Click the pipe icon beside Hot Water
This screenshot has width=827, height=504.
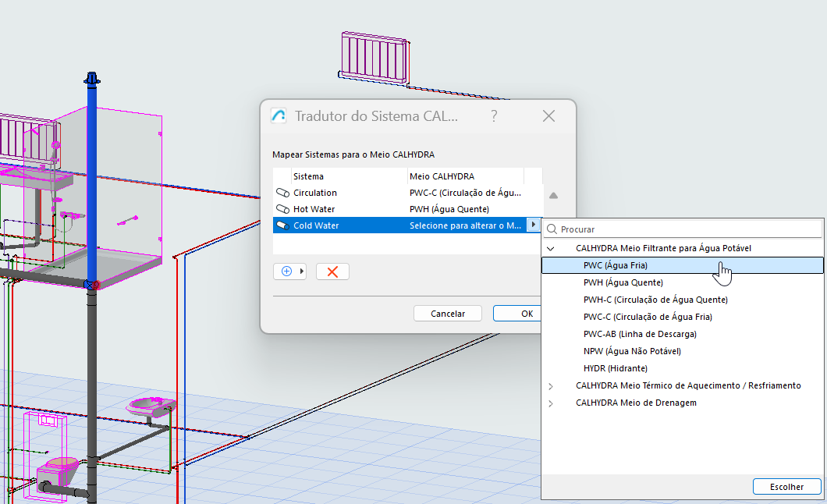pos(282,209)
